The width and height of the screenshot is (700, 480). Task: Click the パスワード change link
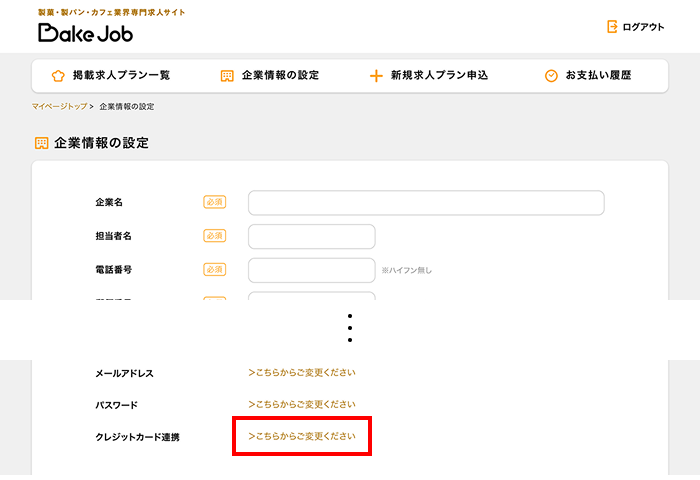pyautogui.click(x=302, y=405)
